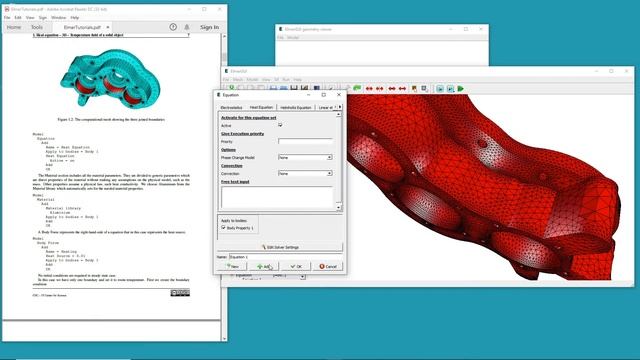Click the fourth red double-arrow toolbar icon
Image resolution: width=640 pixels, height=360 pixels.
[402, 89]
